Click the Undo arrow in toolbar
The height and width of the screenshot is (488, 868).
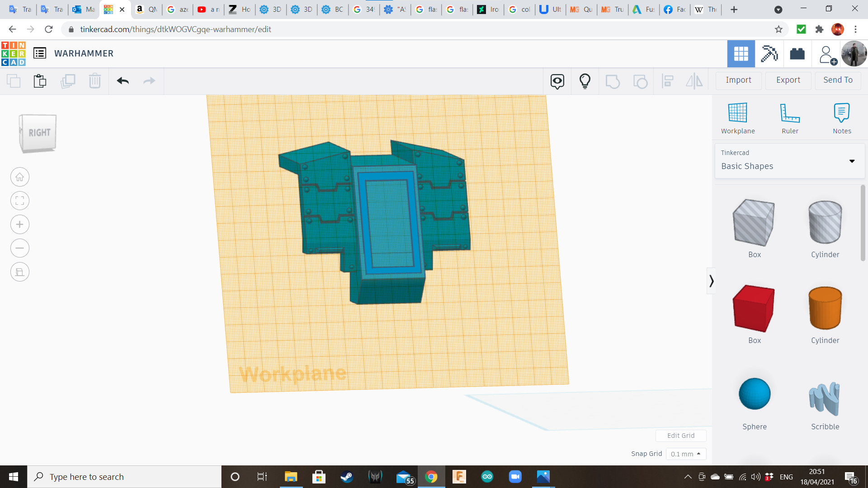[x=123, y=81]
